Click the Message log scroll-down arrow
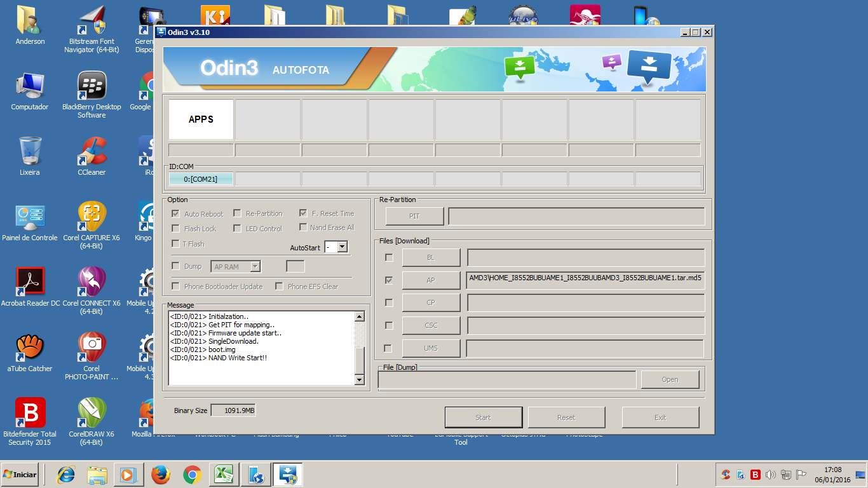The height and width of the screenshot is (488, 868). (360, 380)
